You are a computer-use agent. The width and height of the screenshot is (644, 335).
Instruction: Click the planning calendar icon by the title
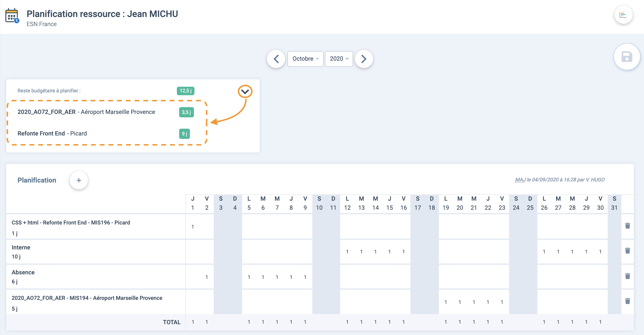point(12,16)
